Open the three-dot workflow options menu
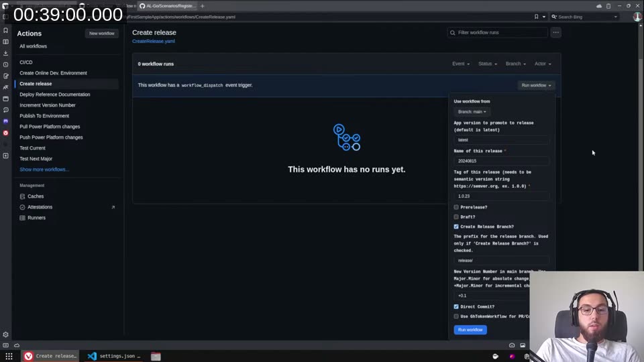The height and width of the screenshot is (362, 644). tap(555, 32)
